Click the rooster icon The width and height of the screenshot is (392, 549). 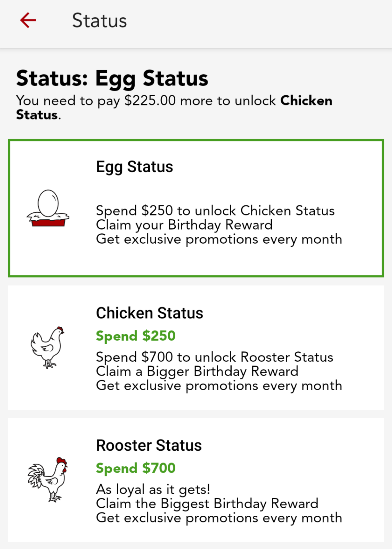(48, 479)
